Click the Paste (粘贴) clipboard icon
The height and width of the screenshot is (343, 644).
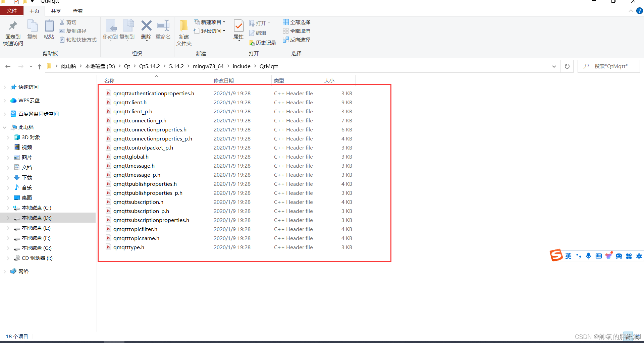49,26
